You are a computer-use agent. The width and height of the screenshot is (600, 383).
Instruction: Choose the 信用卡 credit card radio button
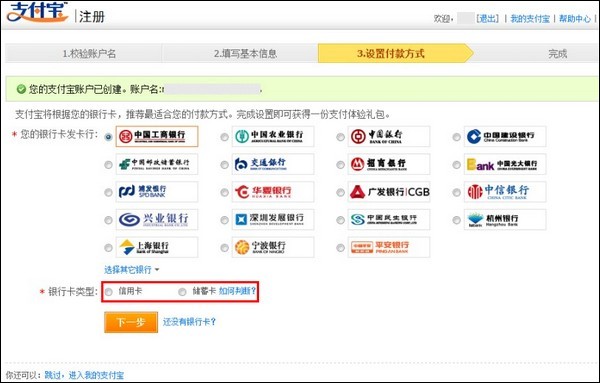tap(109, 292)
